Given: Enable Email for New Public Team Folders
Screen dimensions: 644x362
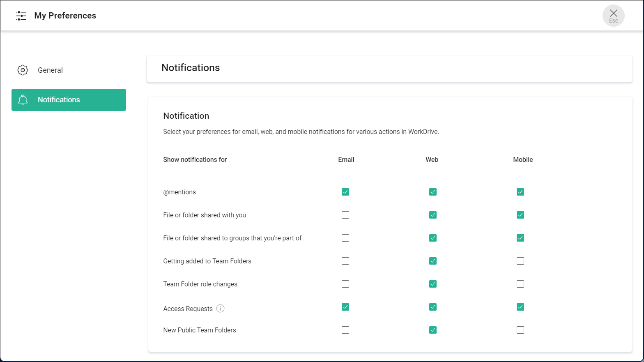Looking at the screenshot, I should pos(345,330).
